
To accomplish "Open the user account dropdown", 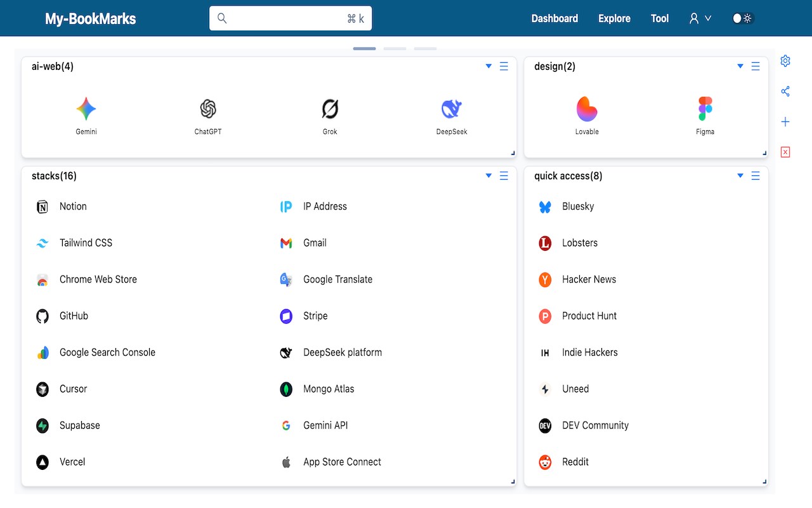I will coord(700,18).
